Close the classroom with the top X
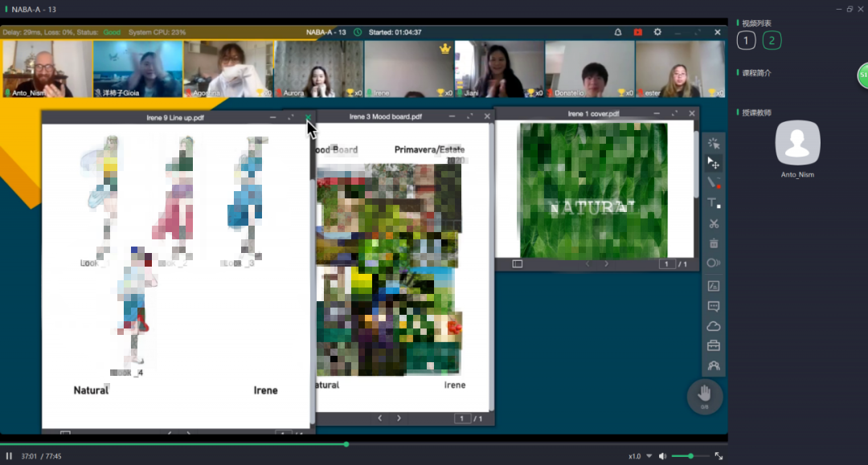Image resolution: width=868 pixels, height=465 pixels. (x=718, y=32)
